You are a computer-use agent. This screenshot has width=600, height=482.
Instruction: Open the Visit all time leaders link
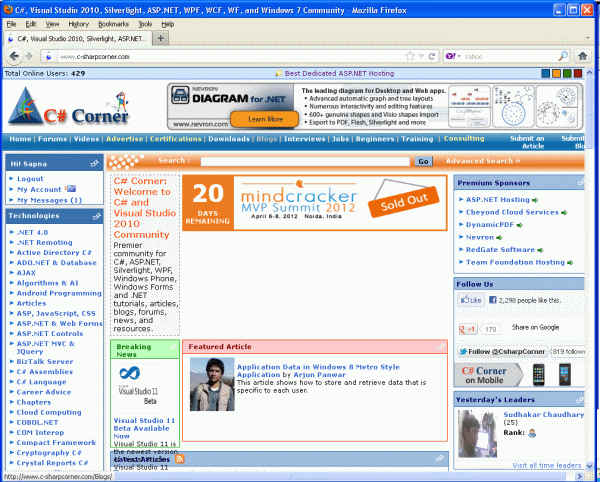[x=547, y=466]
